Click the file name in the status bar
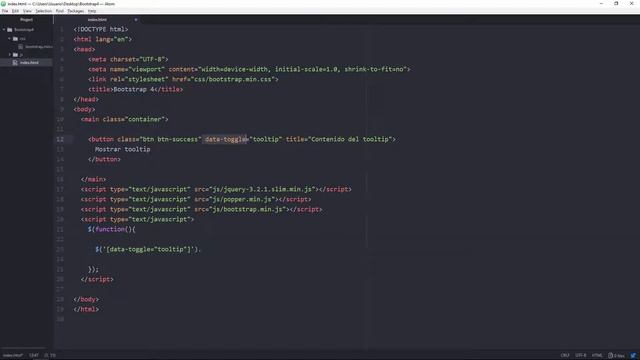640x360 pixels. pos(13,356)
